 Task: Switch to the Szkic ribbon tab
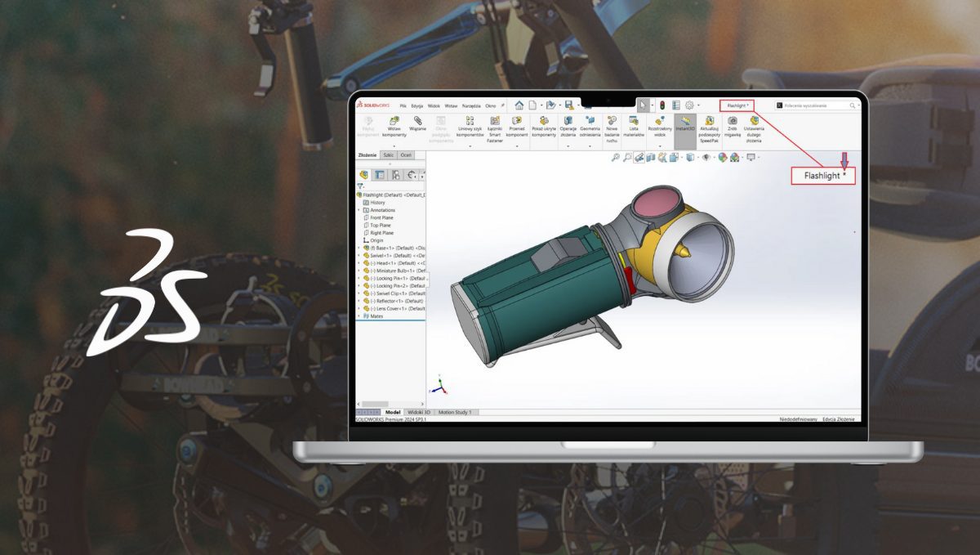pyautogui.click(x=389, y=155)
